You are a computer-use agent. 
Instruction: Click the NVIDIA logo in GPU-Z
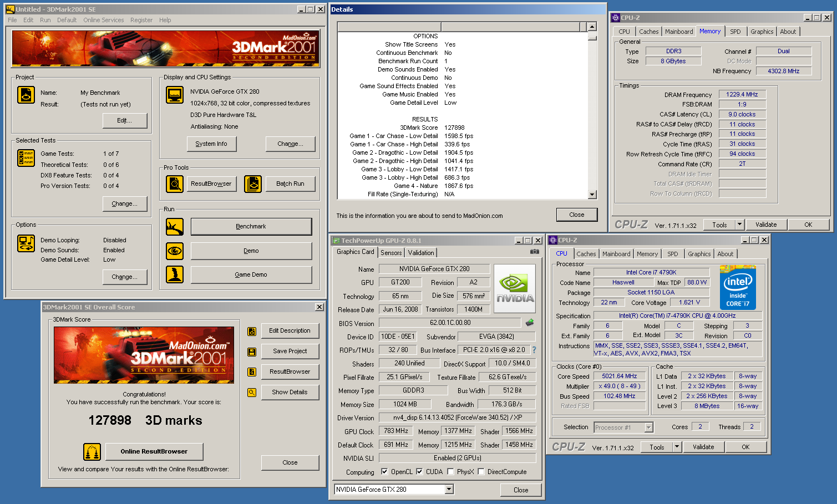tap(515, 288)
